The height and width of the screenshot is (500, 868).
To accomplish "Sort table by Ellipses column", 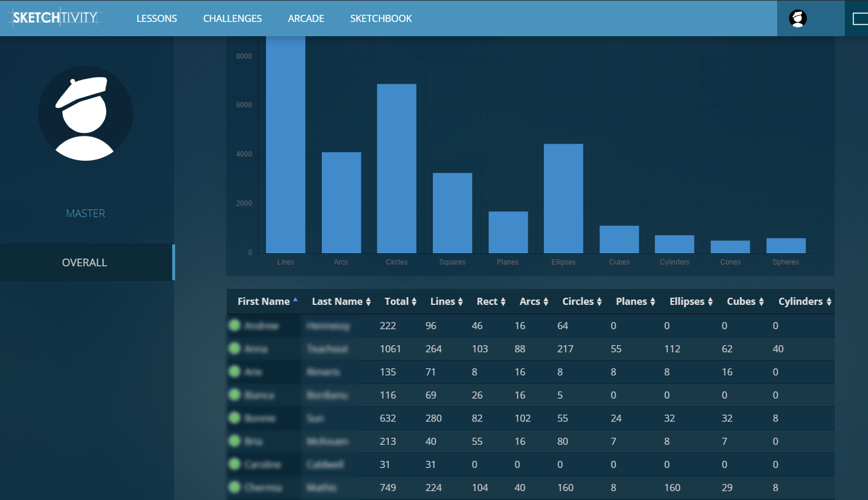I will coord(691,301).
